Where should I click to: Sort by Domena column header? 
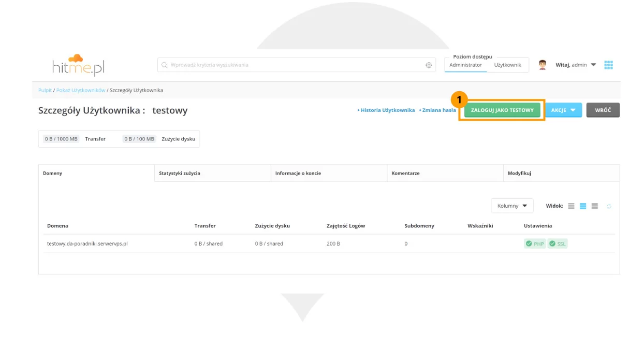coord(57,226)
